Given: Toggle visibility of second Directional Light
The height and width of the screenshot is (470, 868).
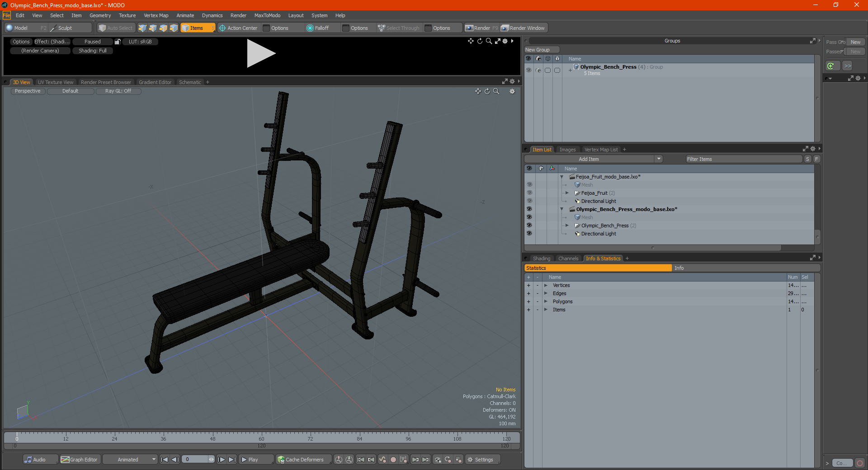Looking at the screenshot, I should coord(529,234).
